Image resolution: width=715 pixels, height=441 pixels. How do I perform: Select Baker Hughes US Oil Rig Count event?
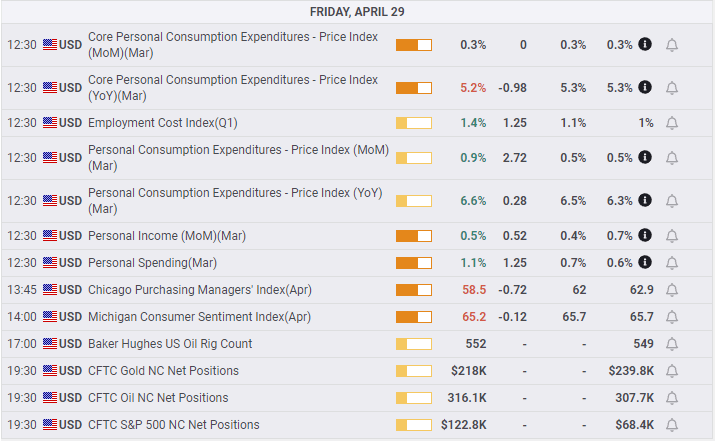[170, 344]
